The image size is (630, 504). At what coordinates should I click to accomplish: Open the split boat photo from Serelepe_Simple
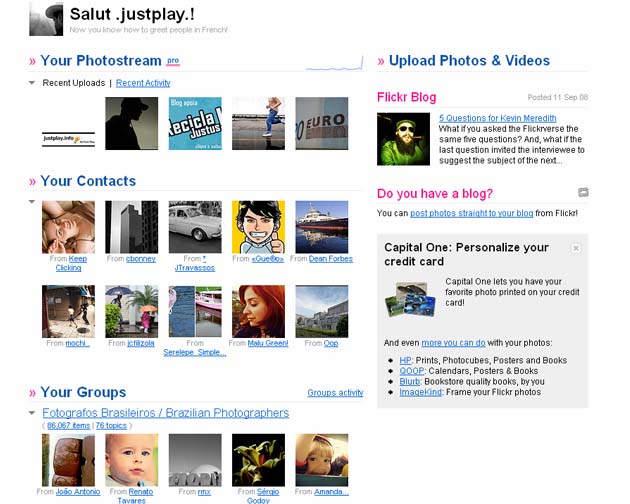[x=195, y=311]
